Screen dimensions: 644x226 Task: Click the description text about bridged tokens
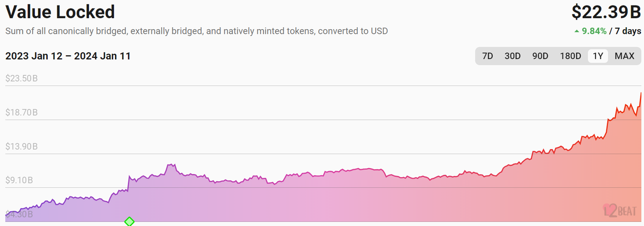pos(196,31)
